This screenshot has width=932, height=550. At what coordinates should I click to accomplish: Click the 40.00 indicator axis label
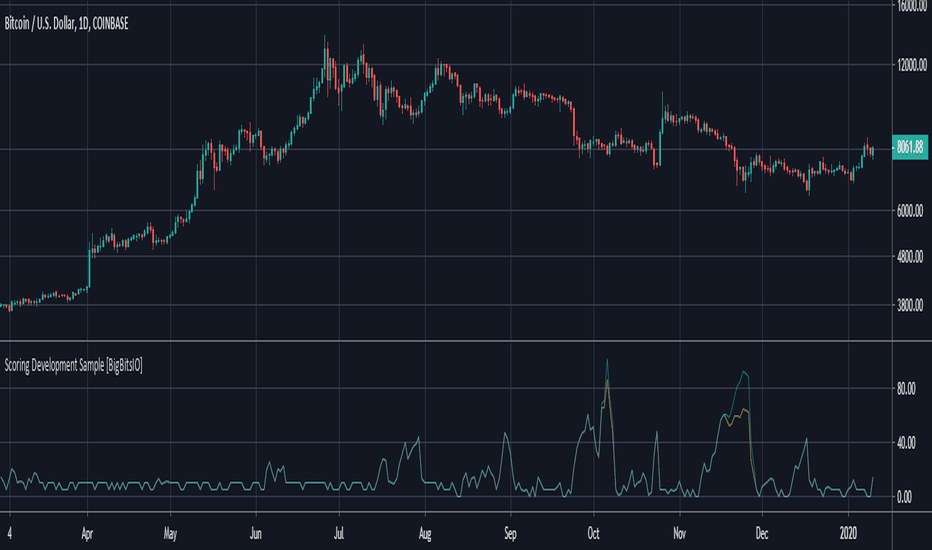[906, 443]
